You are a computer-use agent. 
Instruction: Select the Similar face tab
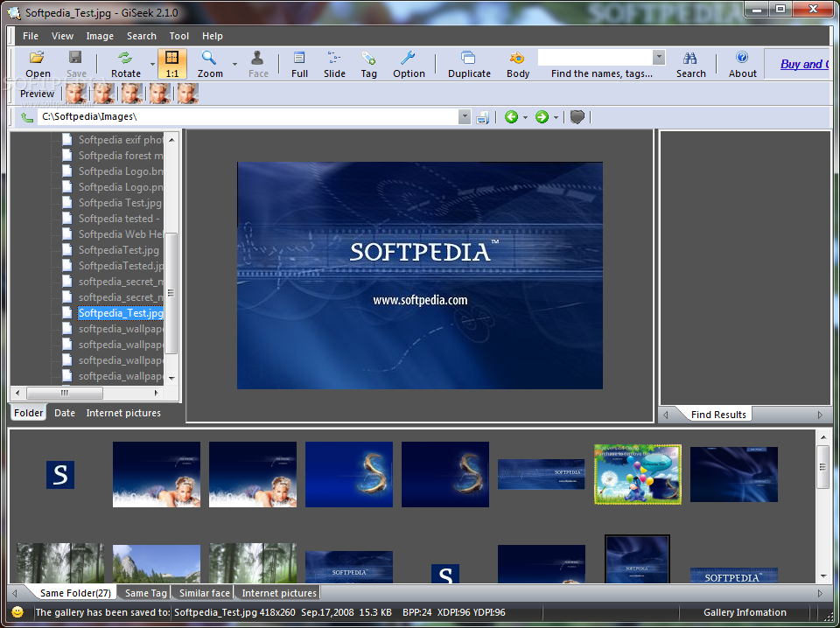coord(204,593)
